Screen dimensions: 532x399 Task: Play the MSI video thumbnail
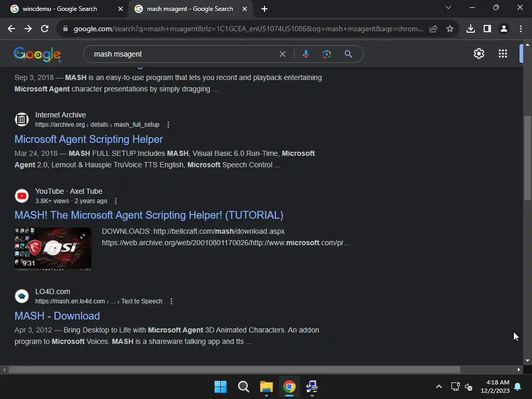pyautogui.click(x=53, y=249)
